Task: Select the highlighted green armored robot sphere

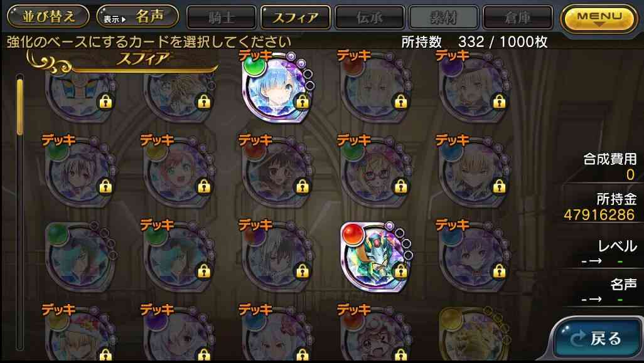Action: click(376, 257)
